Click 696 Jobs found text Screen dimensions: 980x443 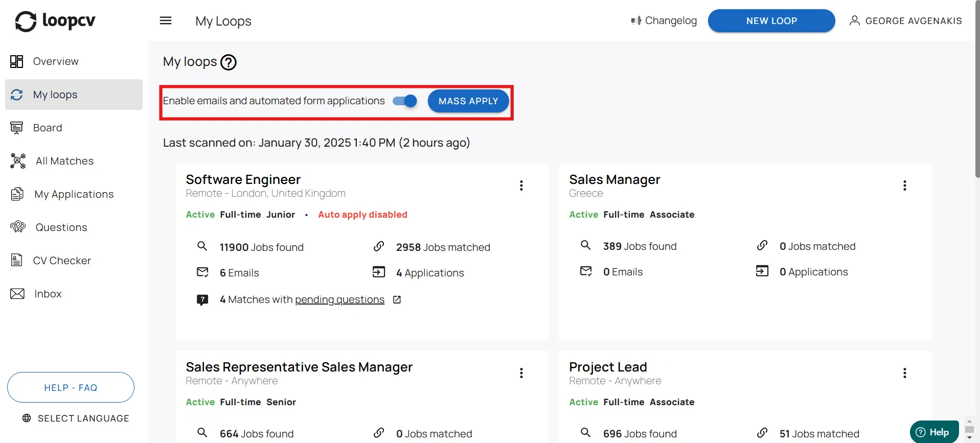coord(640,434)
